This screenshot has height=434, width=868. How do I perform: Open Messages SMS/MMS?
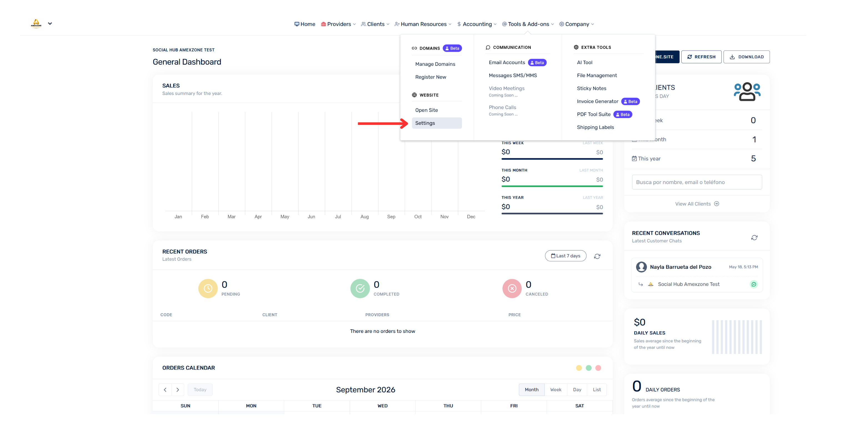click(513, 76)
